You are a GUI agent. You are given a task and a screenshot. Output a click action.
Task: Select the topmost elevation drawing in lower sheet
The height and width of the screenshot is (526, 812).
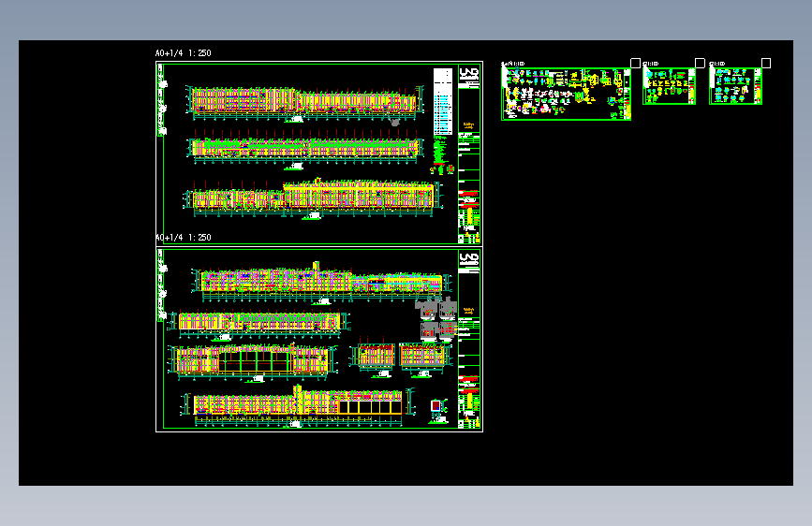[321, 282]
